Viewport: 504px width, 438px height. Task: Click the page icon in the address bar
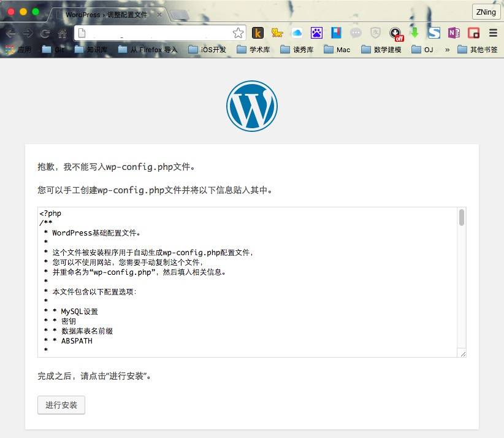click(82, 33)
